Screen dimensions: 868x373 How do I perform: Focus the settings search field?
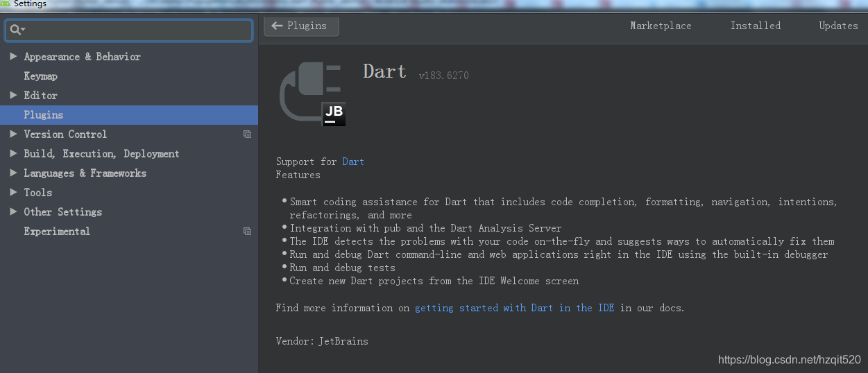(x=129, y=30)
